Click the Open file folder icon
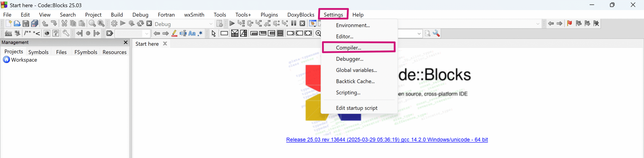The width and height of the screenshot is (644, 158). 17,23
